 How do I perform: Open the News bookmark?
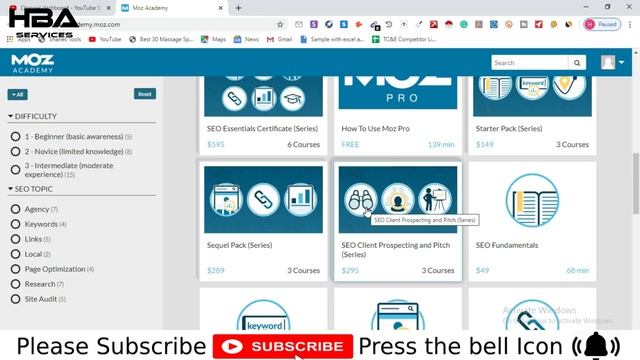pyautogui.click(x=246, y=39)
